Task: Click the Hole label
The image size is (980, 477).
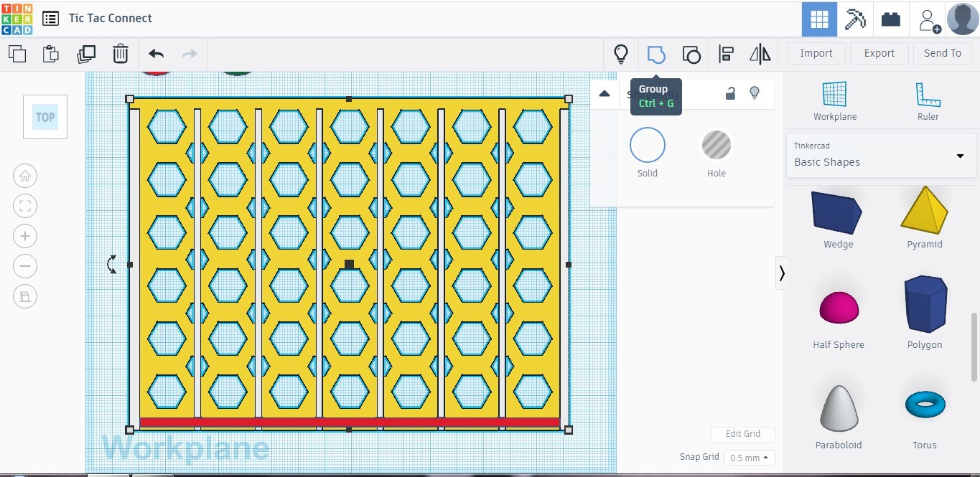Action: [x=717, y=174]
